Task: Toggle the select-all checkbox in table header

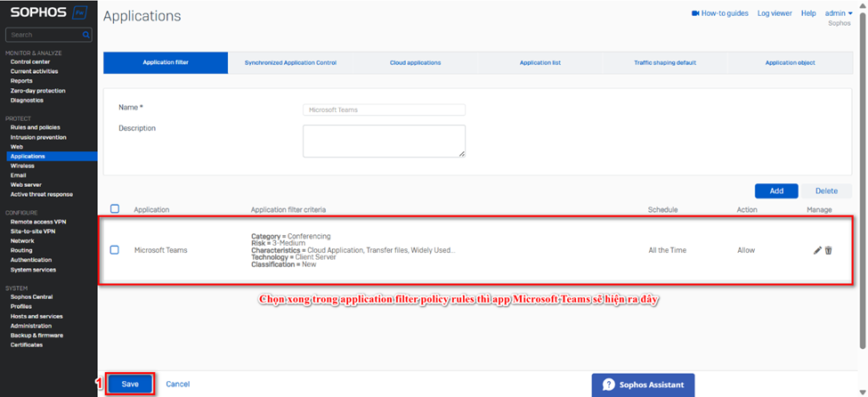Action: click(115, 209)
